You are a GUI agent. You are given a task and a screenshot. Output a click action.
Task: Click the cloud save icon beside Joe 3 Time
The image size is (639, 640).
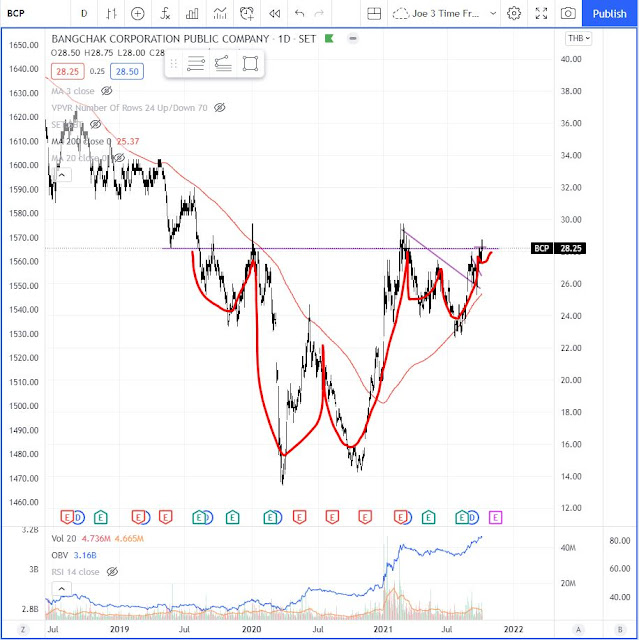click(401, 14)
